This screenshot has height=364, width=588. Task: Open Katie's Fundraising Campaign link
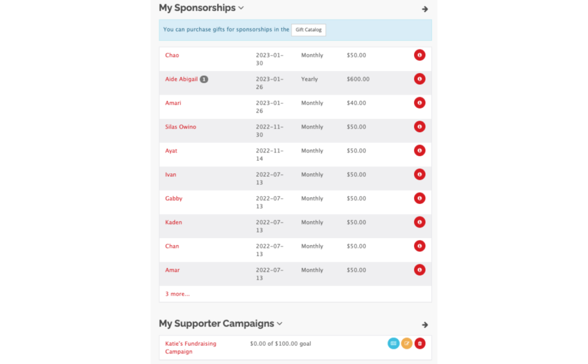tap(191, 343)
